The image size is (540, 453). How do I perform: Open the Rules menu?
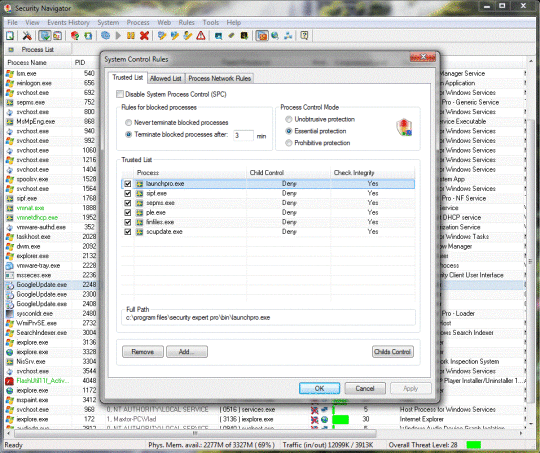pyautogui.click(x=186, y=22)
